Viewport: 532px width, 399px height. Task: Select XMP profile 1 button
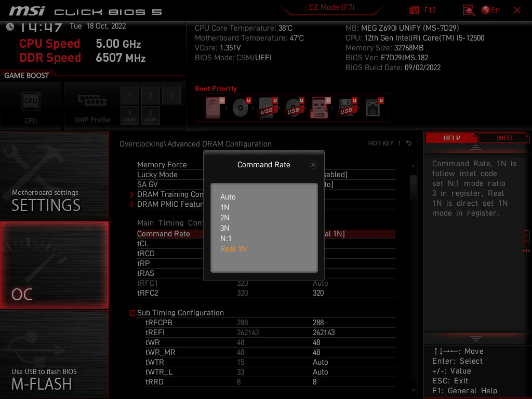129,95
